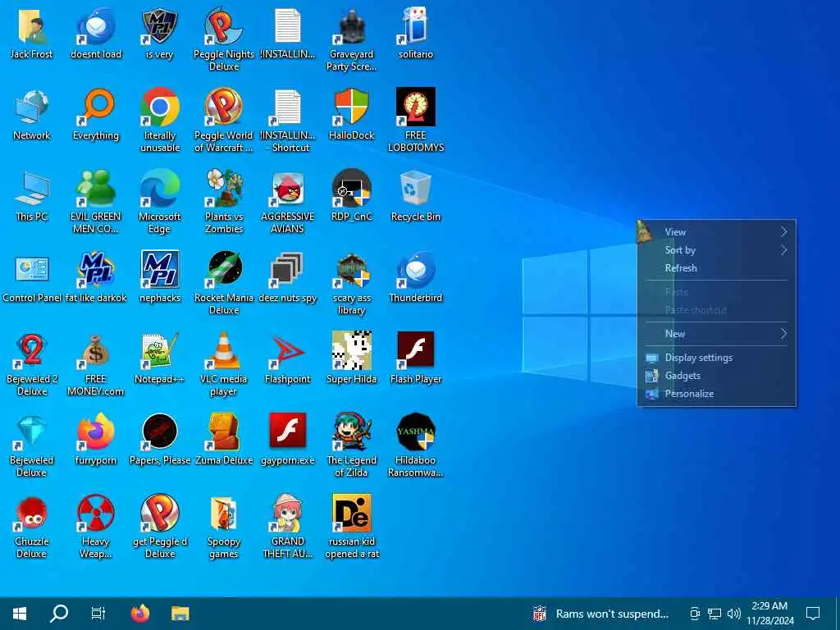
Task: Select the Flash Player shortcut
Action: [x=416, y=351]
